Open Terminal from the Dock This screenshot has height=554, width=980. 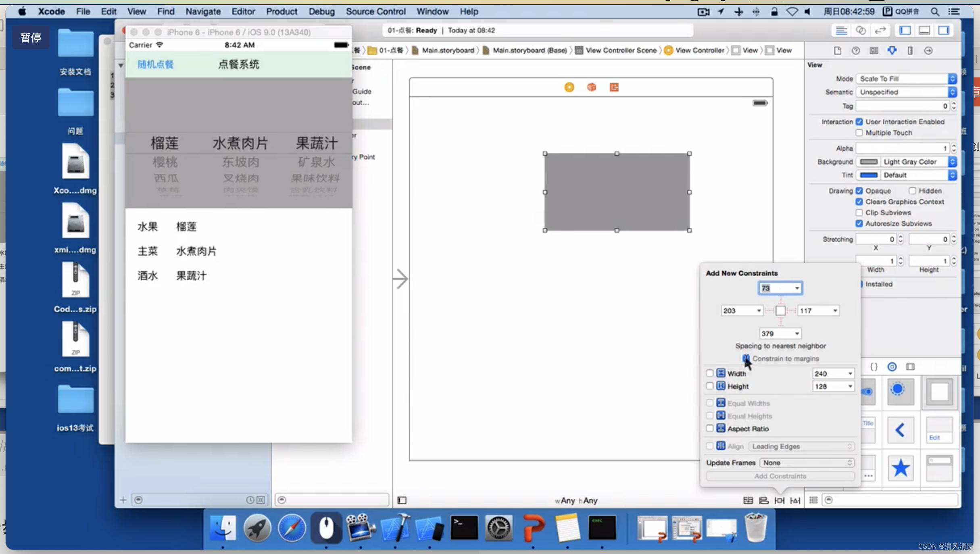pos(464,527)
